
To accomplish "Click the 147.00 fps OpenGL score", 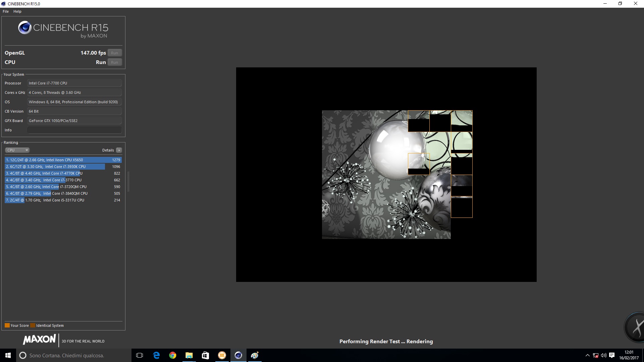I will pyautogui.click(x=93, y=53).
